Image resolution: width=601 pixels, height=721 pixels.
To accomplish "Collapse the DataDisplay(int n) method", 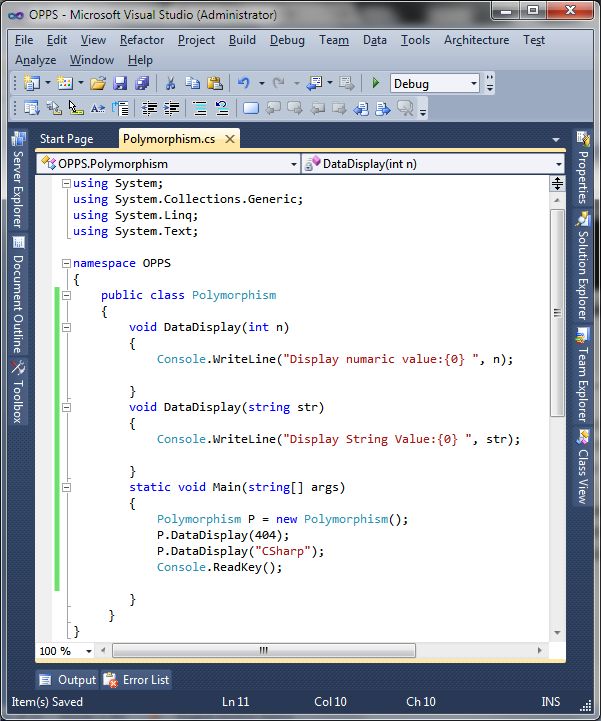I will (66, 327).
